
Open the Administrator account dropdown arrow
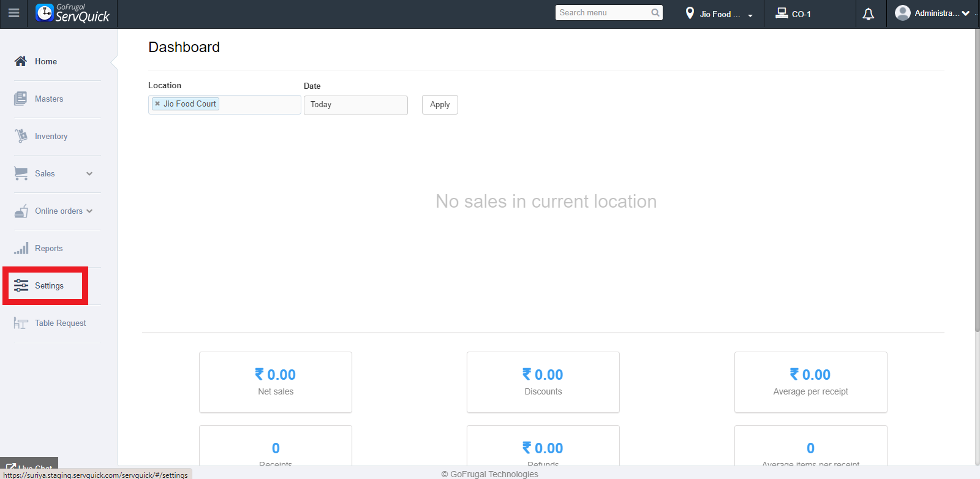(965, 13)
